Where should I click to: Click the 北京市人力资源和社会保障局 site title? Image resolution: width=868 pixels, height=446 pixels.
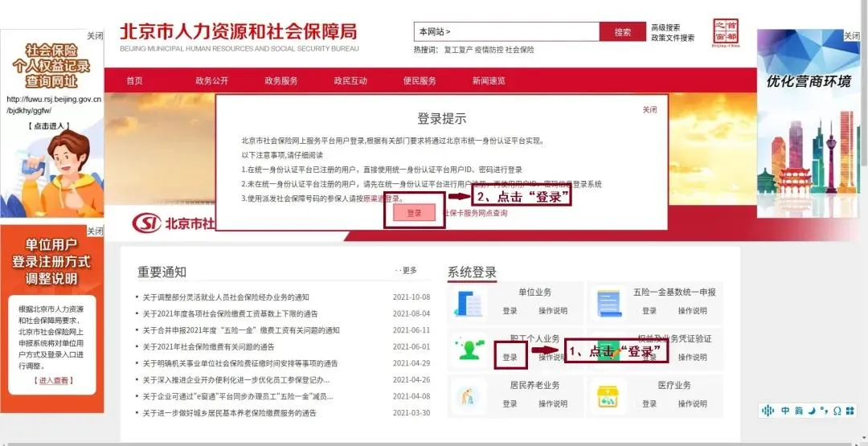point(239,31)
